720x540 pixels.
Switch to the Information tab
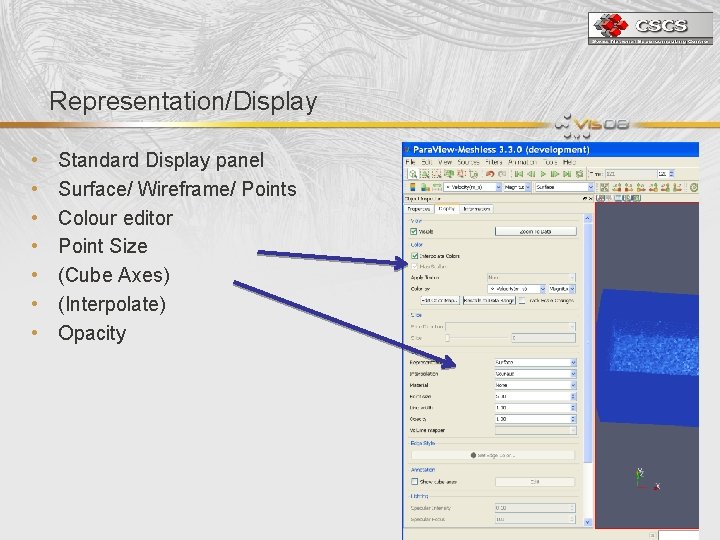[x=476, y=209]
